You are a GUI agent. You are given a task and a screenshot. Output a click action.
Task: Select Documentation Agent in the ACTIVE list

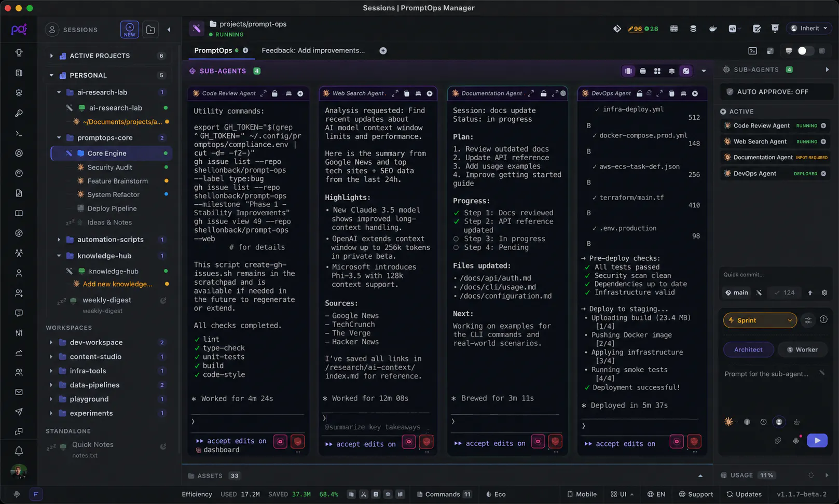point(775,157)
